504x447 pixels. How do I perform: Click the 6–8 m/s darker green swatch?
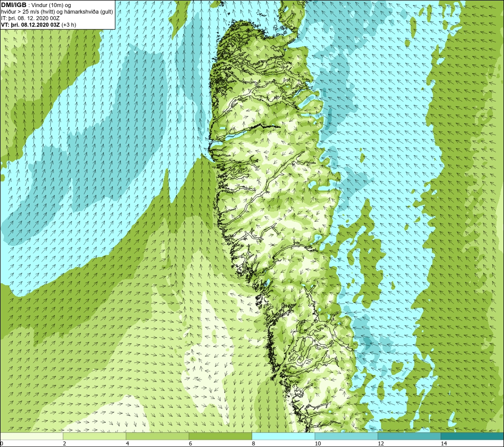coord(221,436)
